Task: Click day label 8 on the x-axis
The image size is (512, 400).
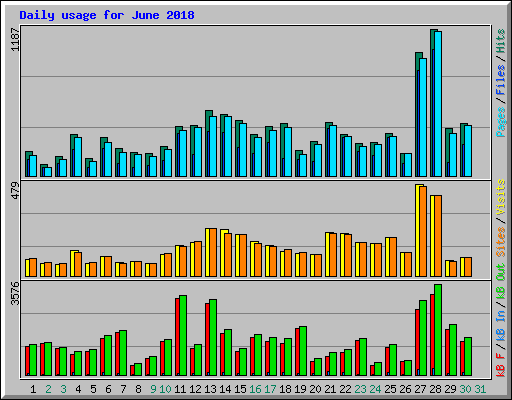Action: (138, 389)
